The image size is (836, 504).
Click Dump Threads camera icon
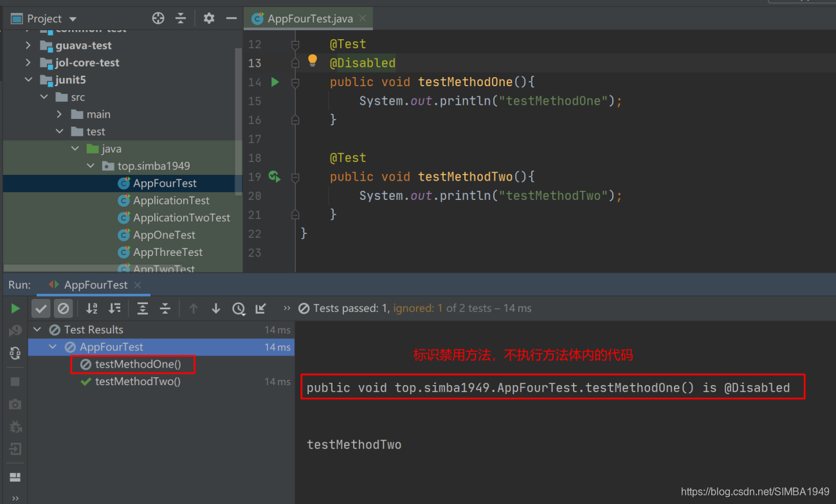15,404
